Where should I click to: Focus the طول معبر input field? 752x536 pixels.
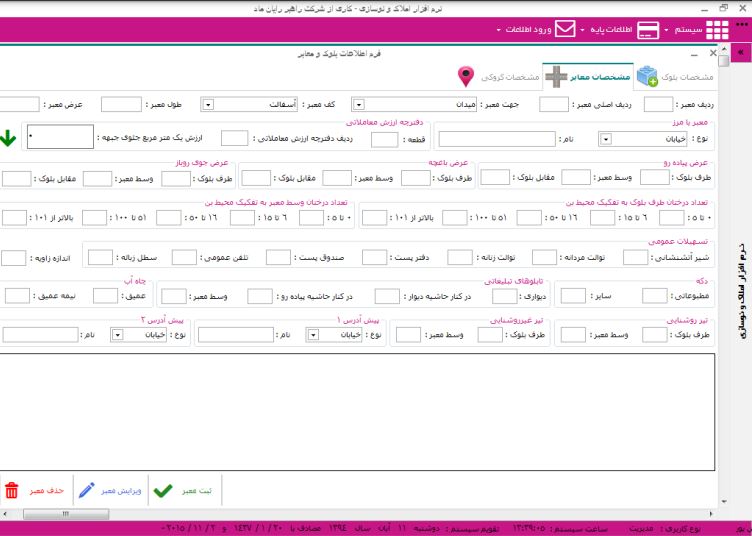(121, 103)
